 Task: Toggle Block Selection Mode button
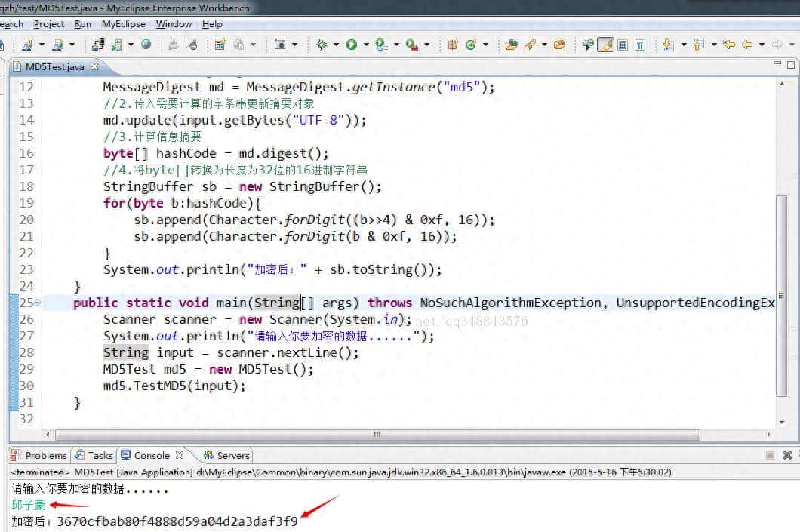pos(623,45)
